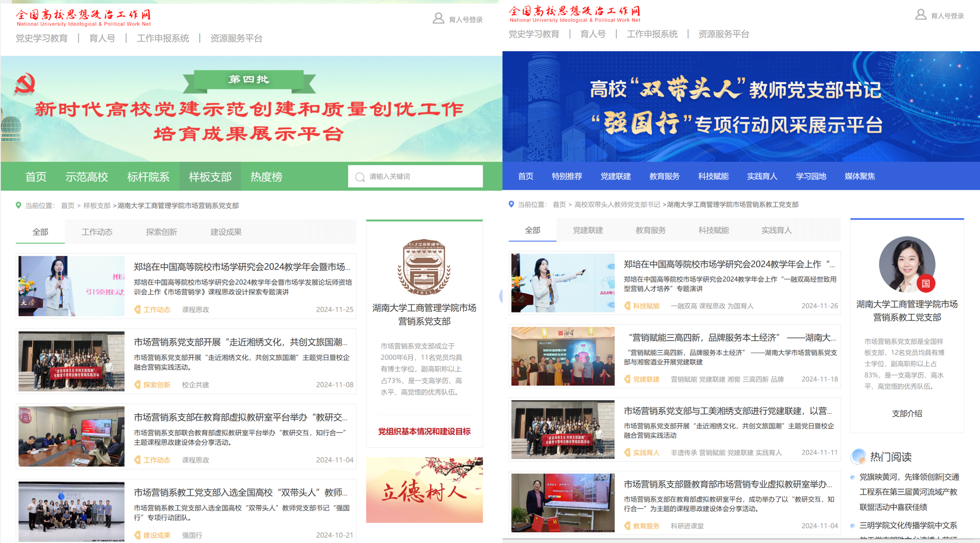The height and width of the screenshot is (543, 980).
Task: Click the right site logo 全国高校思想政治工作网
Action: pyautogui.click(x=575, y=14)
